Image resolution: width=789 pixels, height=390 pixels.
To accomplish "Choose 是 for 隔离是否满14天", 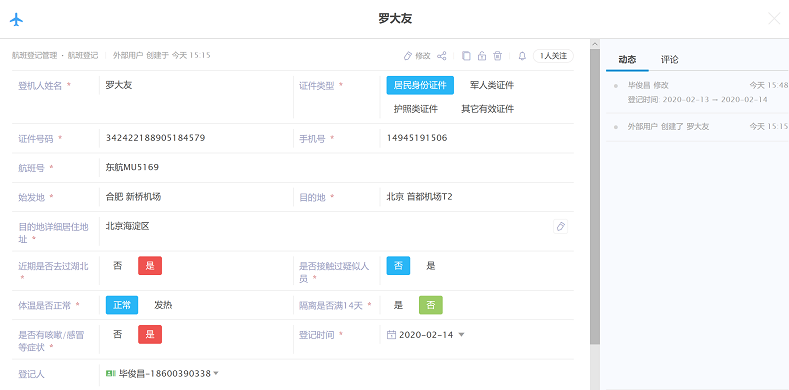I will pyautogui.click(x=398, y=305).
